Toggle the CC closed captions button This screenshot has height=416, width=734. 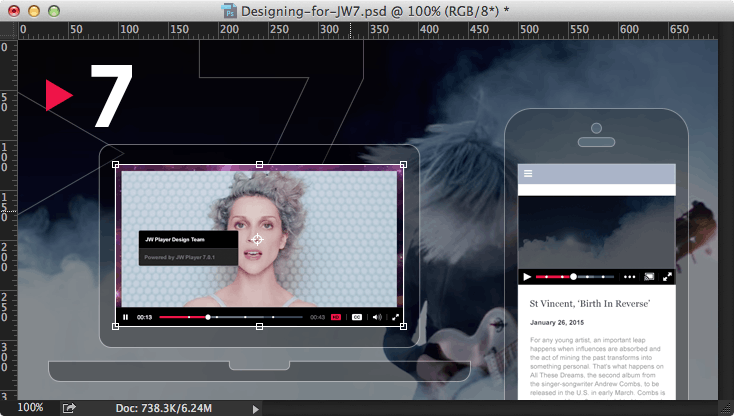pos(356,317)
